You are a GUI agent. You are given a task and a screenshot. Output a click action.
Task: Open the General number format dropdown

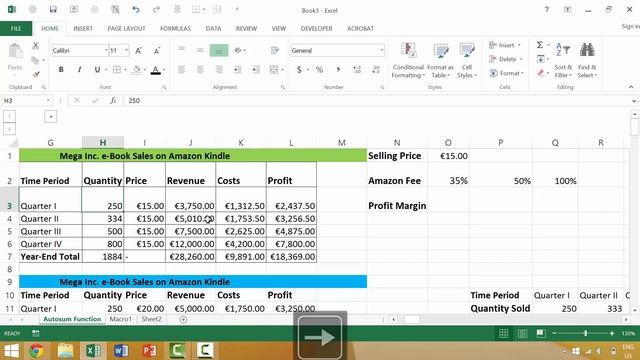click(382, 51)
